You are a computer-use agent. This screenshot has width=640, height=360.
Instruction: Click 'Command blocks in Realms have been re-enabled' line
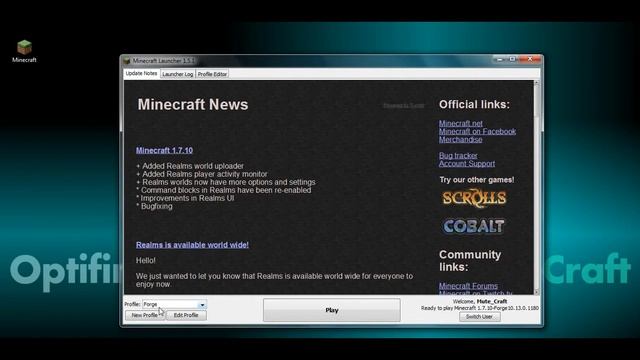point(226,190)
